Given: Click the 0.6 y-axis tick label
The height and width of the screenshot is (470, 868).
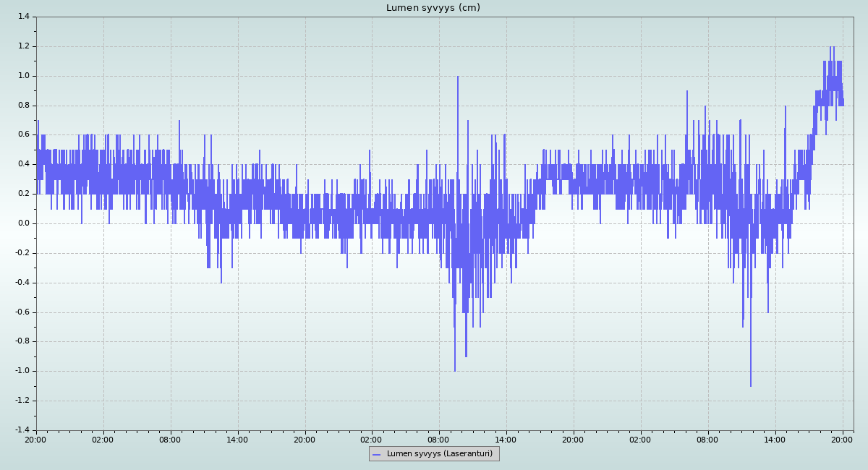Looking at the screenshot, I should point(22,134).
